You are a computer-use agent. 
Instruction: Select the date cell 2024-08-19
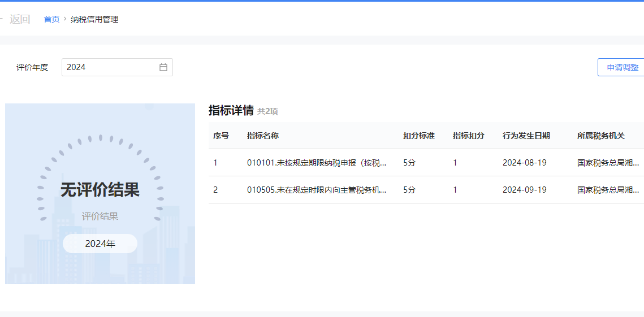point(524,163)
